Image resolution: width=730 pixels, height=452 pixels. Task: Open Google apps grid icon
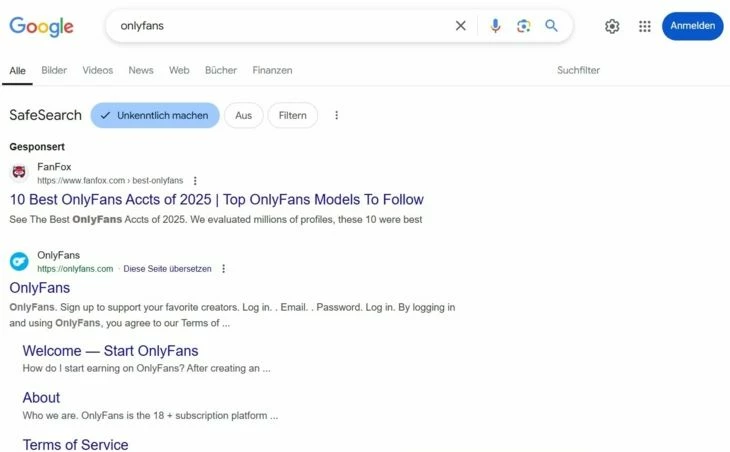645,26
